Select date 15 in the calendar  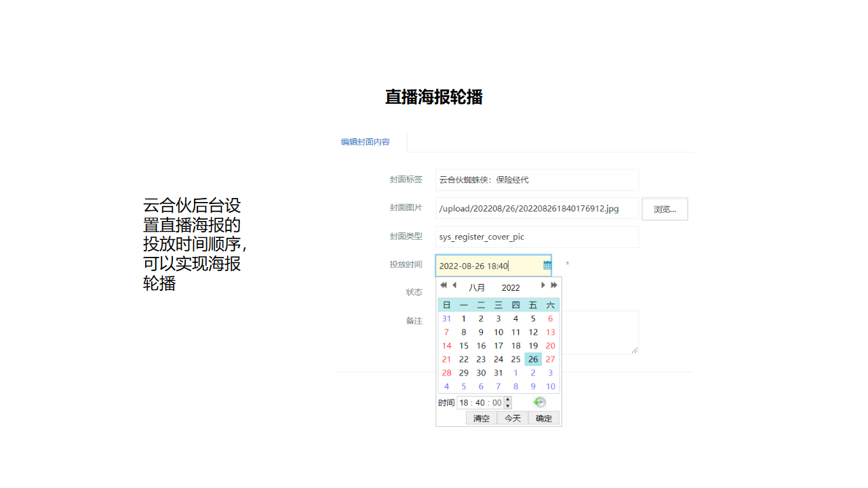tap(464, 346)
